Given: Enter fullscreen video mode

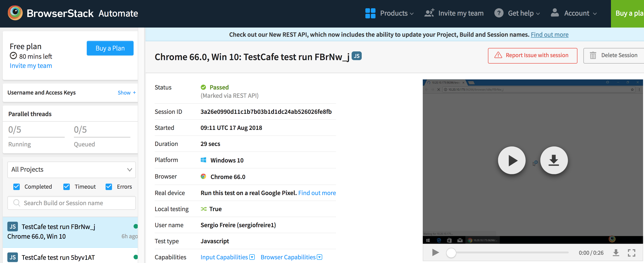Looking at the screenshot, I should click(631, 253).
